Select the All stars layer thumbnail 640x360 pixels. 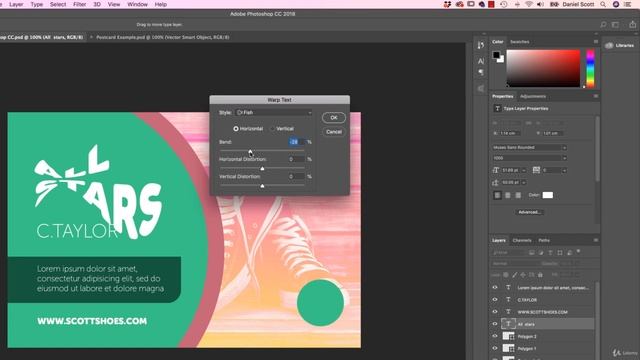(x=508, y=324)
